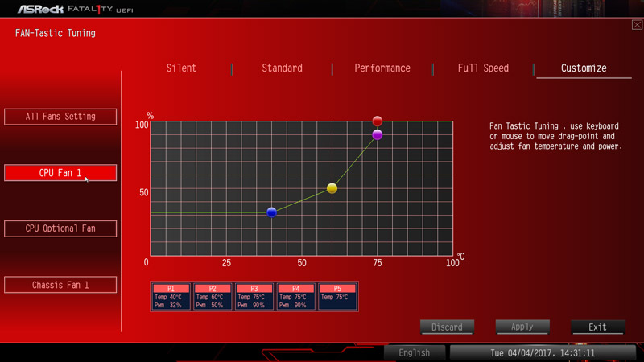The width and height of the screenshot is (644, 362).
Task: Click the Discard button
Action: pos(447,327)
